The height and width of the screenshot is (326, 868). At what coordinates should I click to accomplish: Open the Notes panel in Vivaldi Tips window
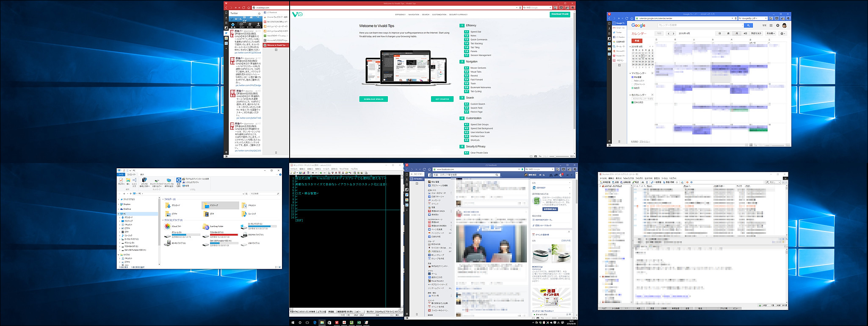pos(226,23)
